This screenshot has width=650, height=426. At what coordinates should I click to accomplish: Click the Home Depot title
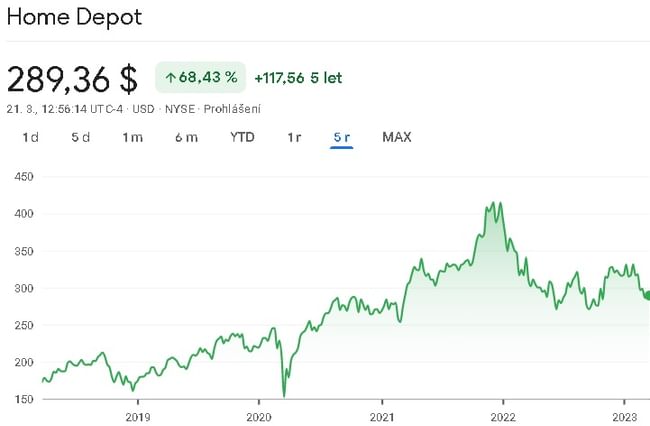point(74,17)
